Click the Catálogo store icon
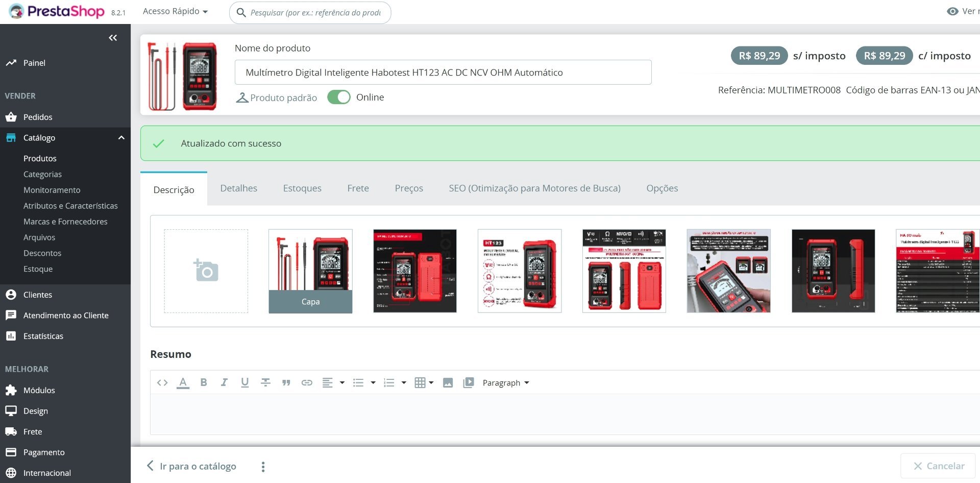This screenshot has width=980, height=483. tap(11, 138)
